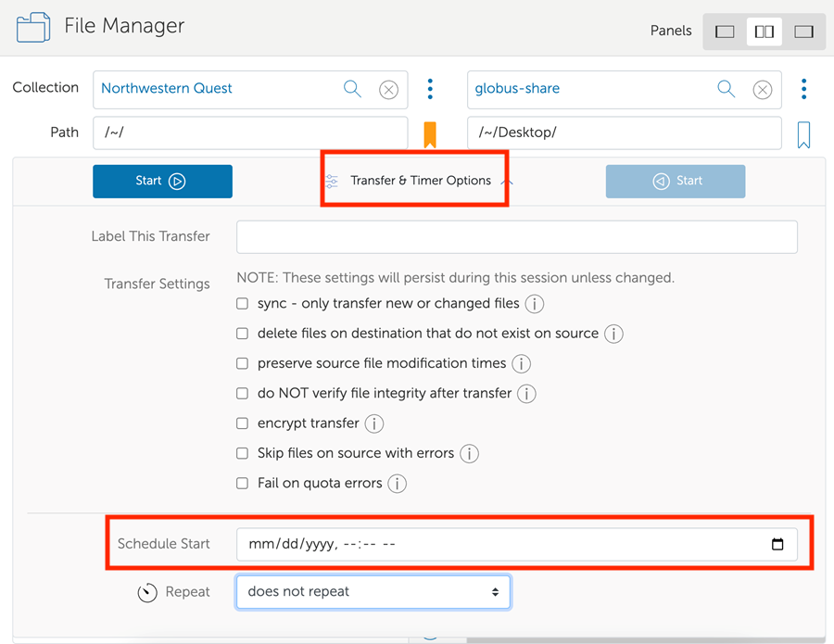Clear the Northwestern Quest collection field

(389, 90)
